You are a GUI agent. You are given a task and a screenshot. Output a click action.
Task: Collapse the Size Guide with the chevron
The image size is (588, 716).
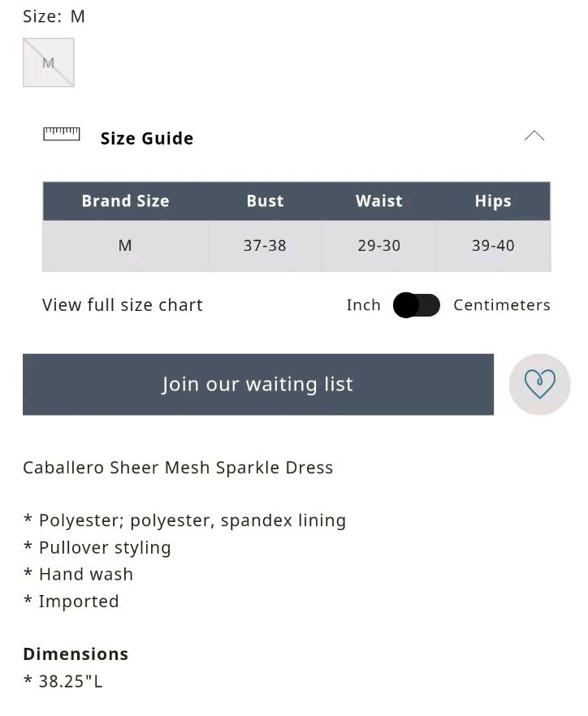coord(534,136)
